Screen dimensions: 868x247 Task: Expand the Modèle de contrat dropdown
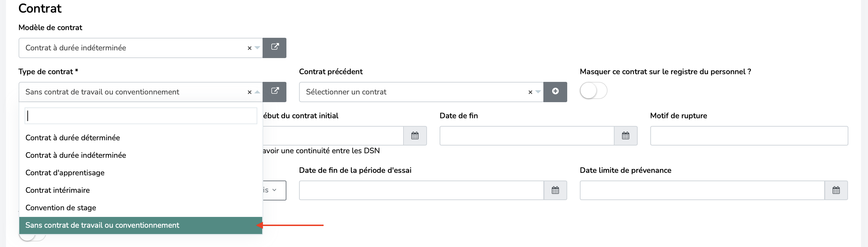(257, 48)
